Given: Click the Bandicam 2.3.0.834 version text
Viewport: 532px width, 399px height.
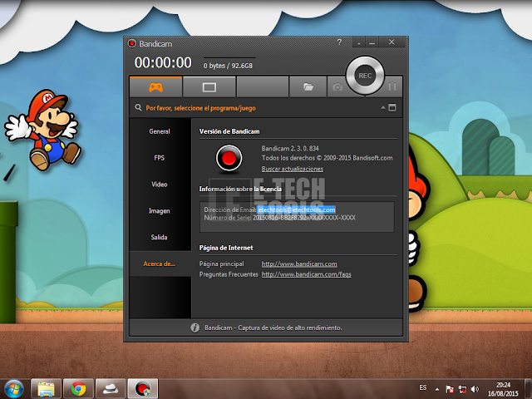Looking at the screenshot, I should [x=290, y=148].
